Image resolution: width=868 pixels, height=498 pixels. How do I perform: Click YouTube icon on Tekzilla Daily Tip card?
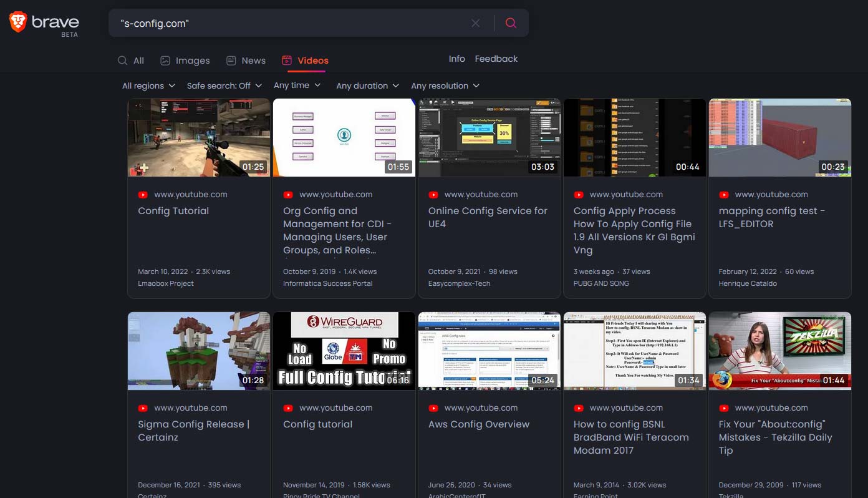coord(724,408)
